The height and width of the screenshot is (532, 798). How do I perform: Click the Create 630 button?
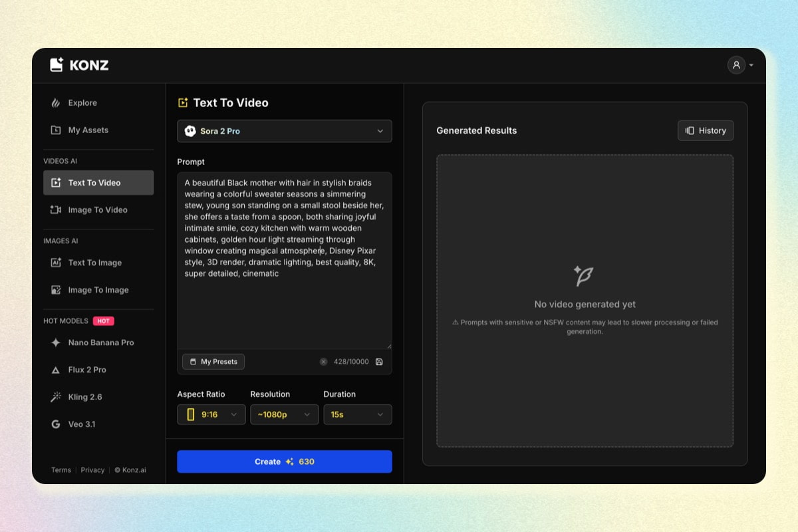click(285, 462)
